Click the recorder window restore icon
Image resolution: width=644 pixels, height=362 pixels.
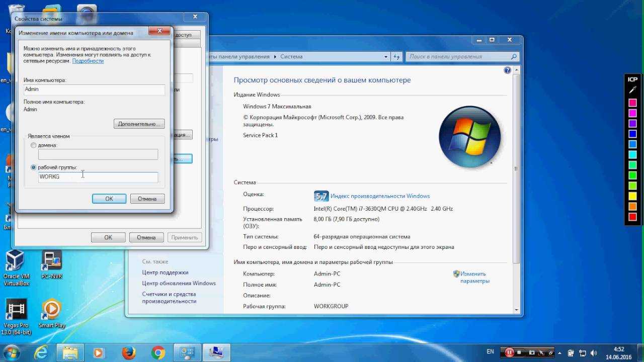pos(550,352)
